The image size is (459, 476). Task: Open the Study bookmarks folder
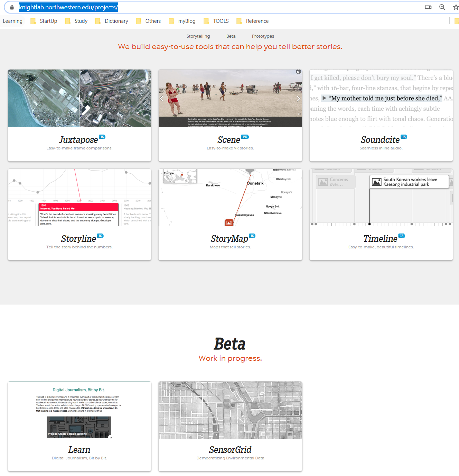click(x=76, y=21)
